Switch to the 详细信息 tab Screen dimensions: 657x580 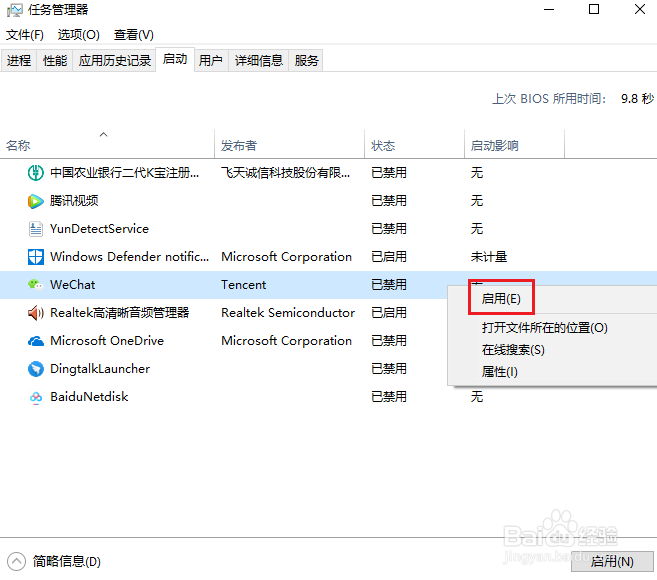coord(259,61)
